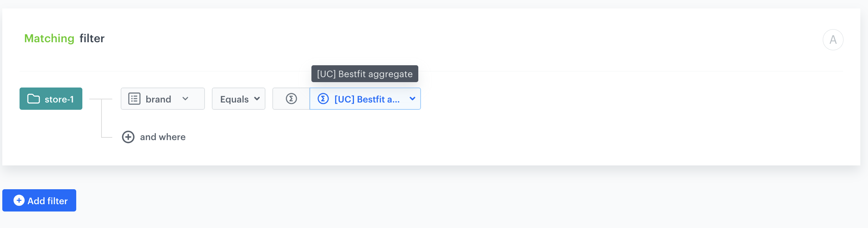The height and width of the screenshot is (228, 868).
Task: Click the 'Matching' green heading text
Action: tap(49, 38)
